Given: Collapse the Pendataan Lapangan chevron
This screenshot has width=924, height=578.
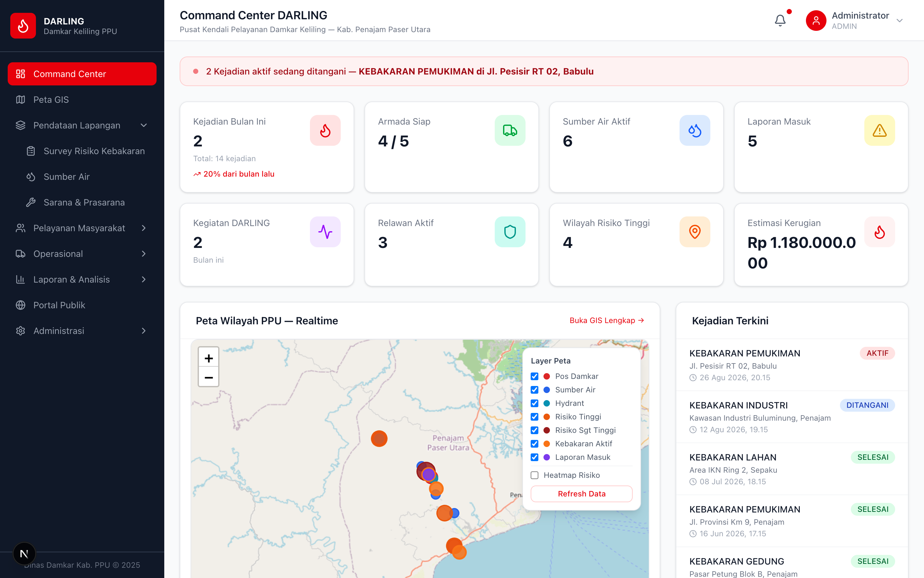Looking at the screenshot, I should pyautogui.click(x=143, y=125).
